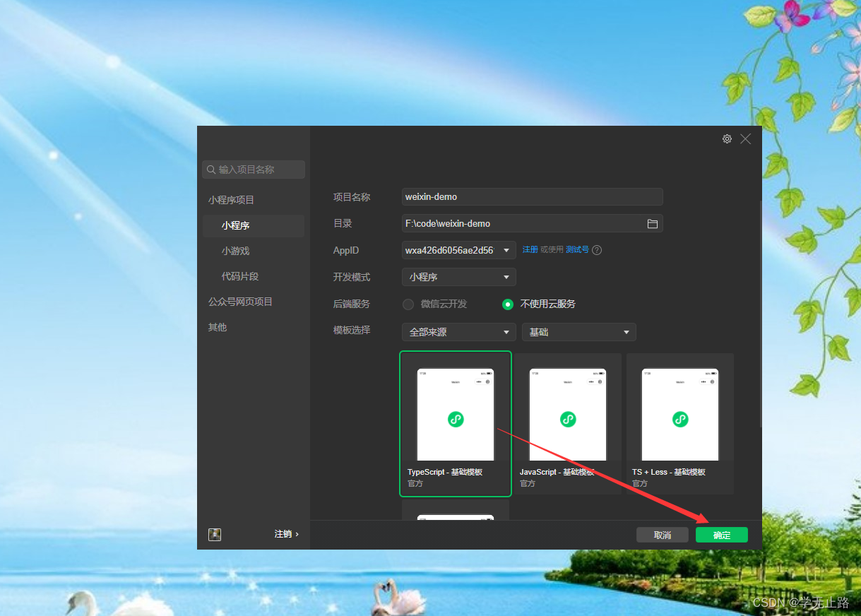
Task: Select the TypeScript - 基础模板 template
Action: tap(456, 424)
